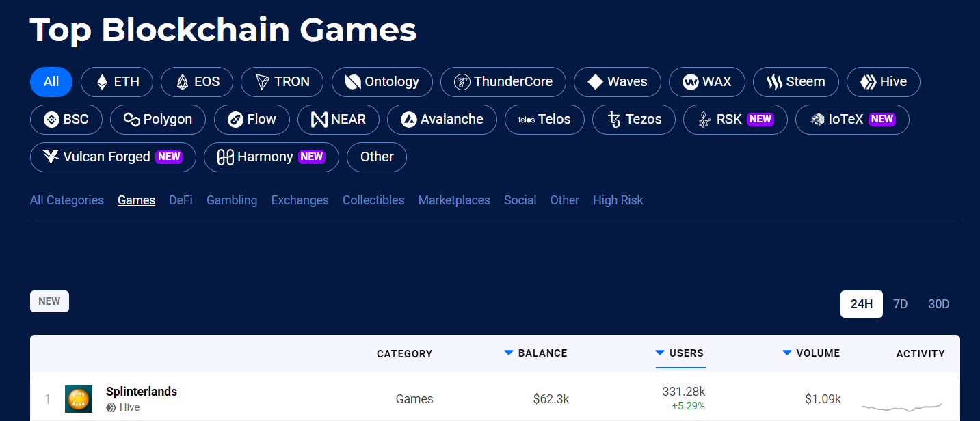Viewport: 980px width, 421px height.
Task: Click the NEW badge on RSK
Action: pos(760,119)
